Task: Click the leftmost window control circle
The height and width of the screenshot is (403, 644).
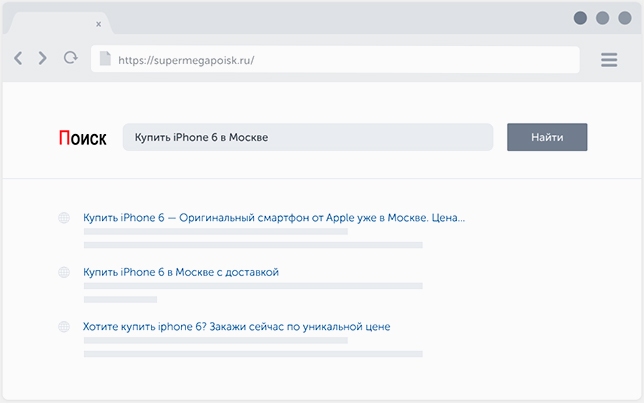Action: pyautogui.click(x=580, y=18)
